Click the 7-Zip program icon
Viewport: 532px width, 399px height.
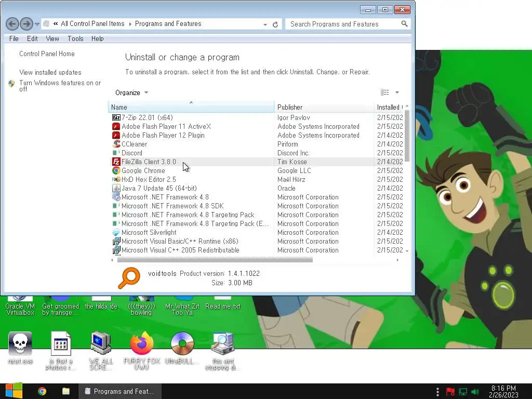116,117
